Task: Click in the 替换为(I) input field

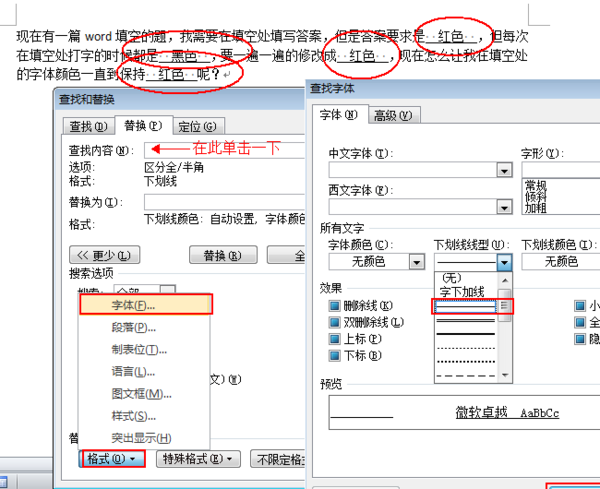Action: click(x=225, y=202)
